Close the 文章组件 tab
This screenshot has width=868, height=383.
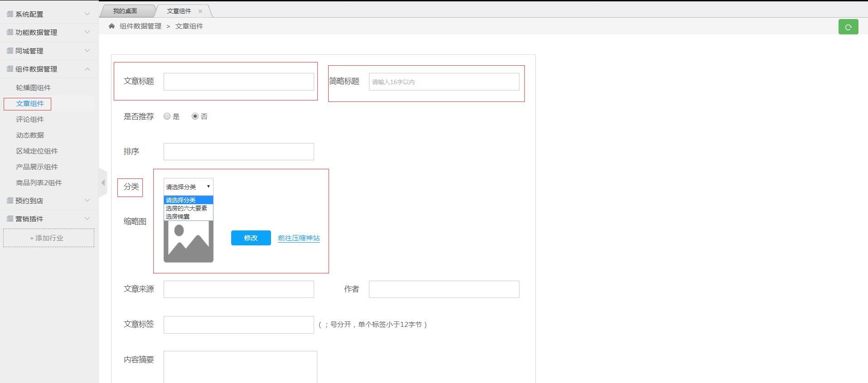coord(200,11)
